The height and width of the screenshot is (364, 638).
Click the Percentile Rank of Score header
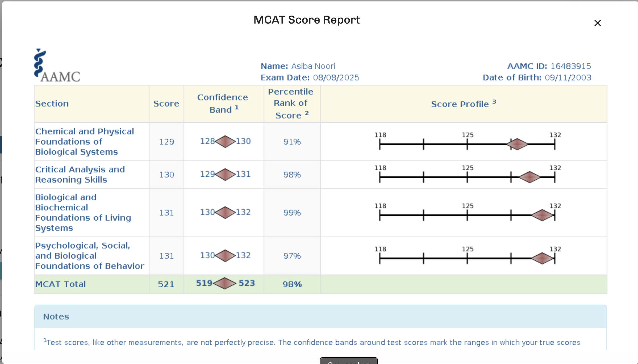[x=291, y=104]
